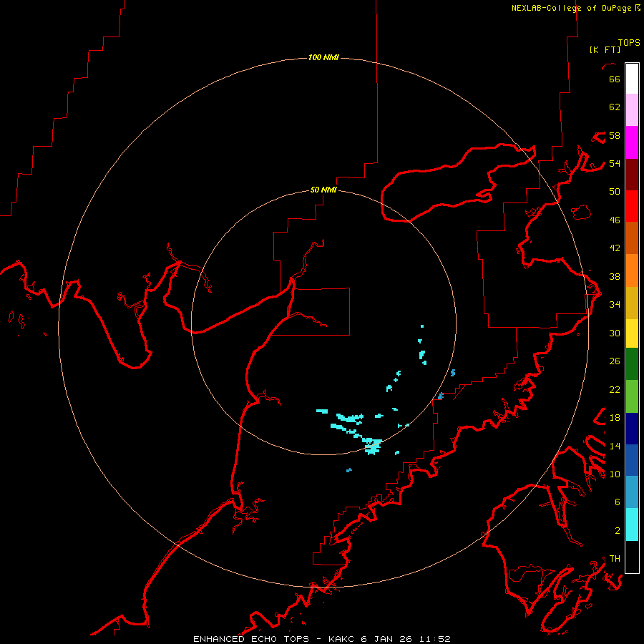Click the light blue 6-10 K FT swatch

point(632,492)
